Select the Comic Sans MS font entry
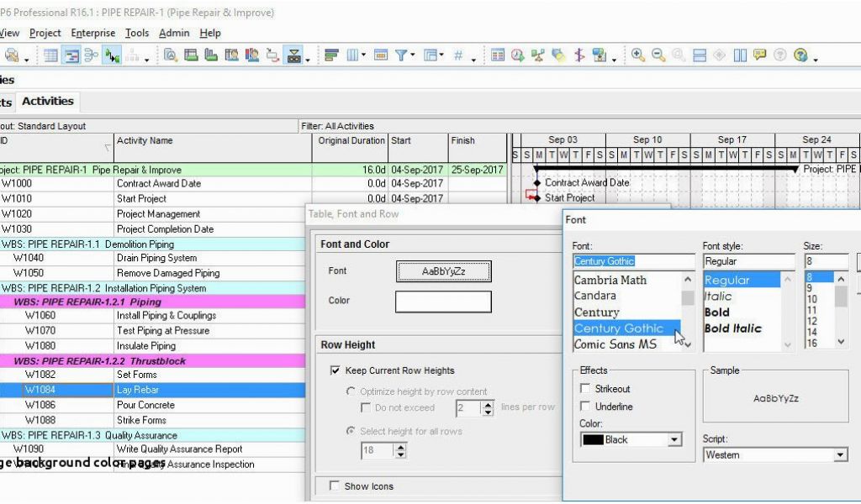The height and width of the screenshot is (504, 861). click(615, 344)
